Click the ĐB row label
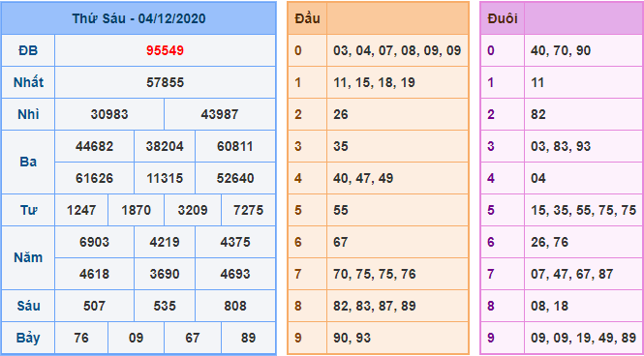The height and width of the screenshot is (356, 644). 28,50
